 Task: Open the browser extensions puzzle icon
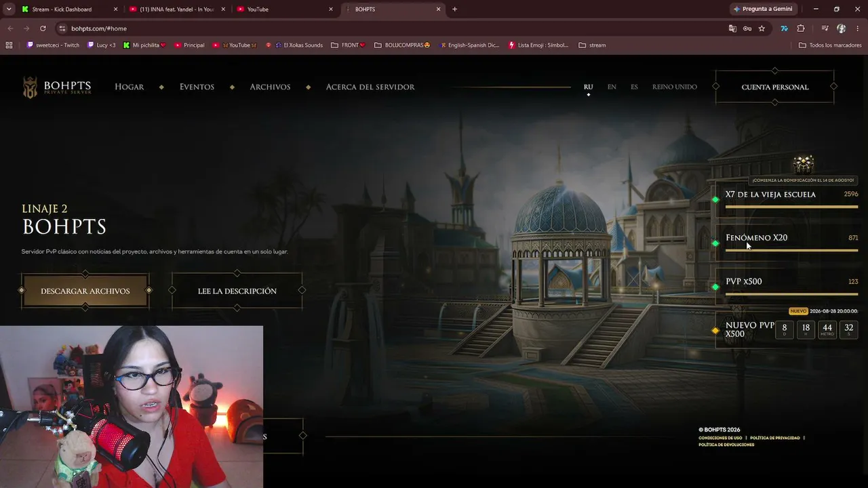[x=801, y=28]
